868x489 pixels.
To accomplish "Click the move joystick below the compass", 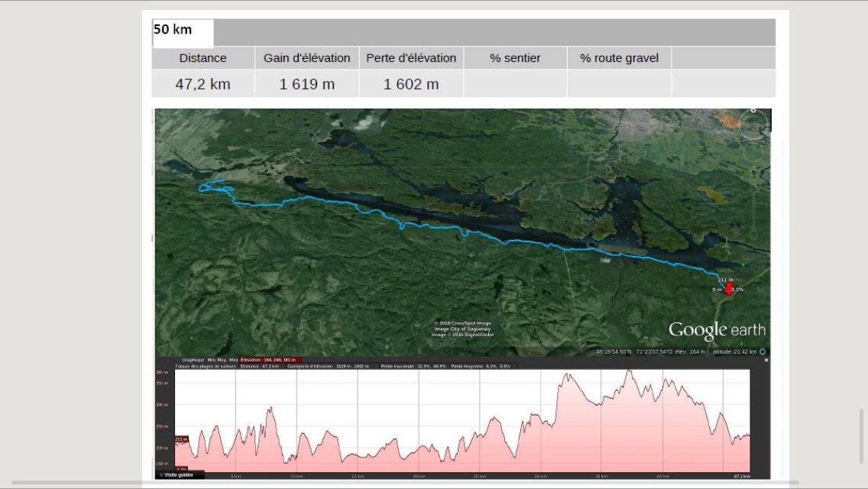I will pos(754,154).
